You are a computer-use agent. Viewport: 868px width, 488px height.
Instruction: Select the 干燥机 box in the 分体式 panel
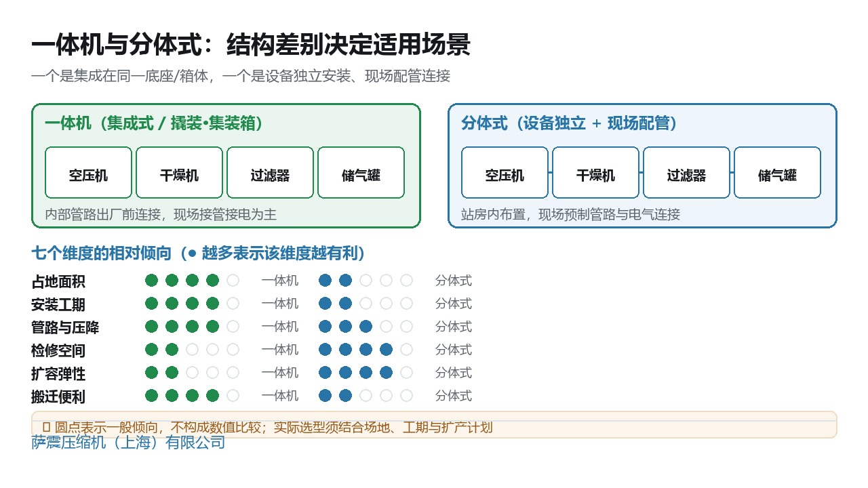coord(595,173)
